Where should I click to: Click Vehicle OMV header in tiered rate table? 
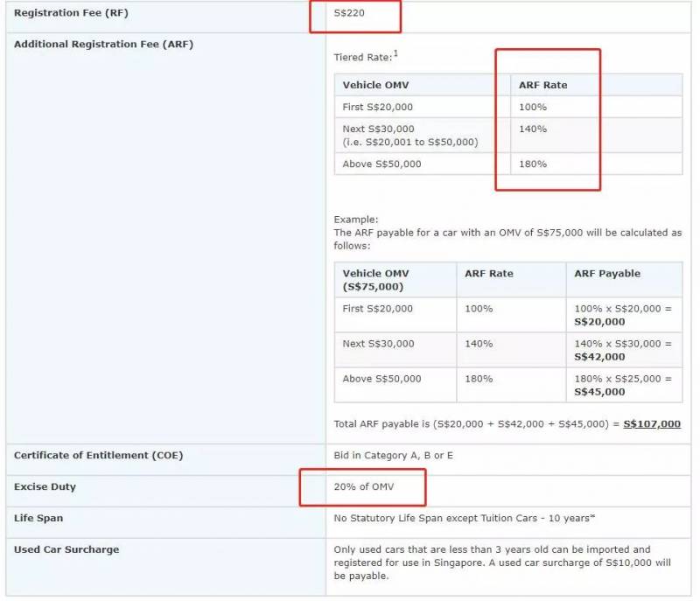point(375,85)
